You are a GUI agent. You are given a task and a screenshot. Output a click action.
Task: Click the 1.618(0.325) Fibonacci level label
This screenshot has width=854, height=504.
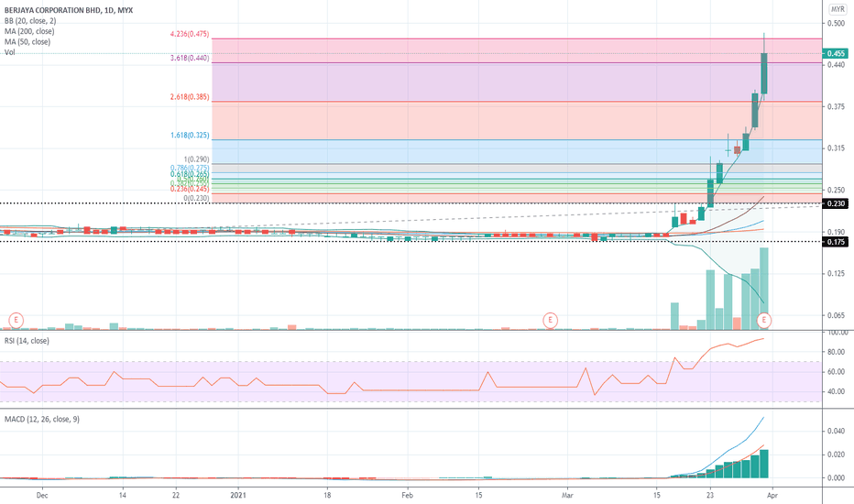click(x=190, y=135)
